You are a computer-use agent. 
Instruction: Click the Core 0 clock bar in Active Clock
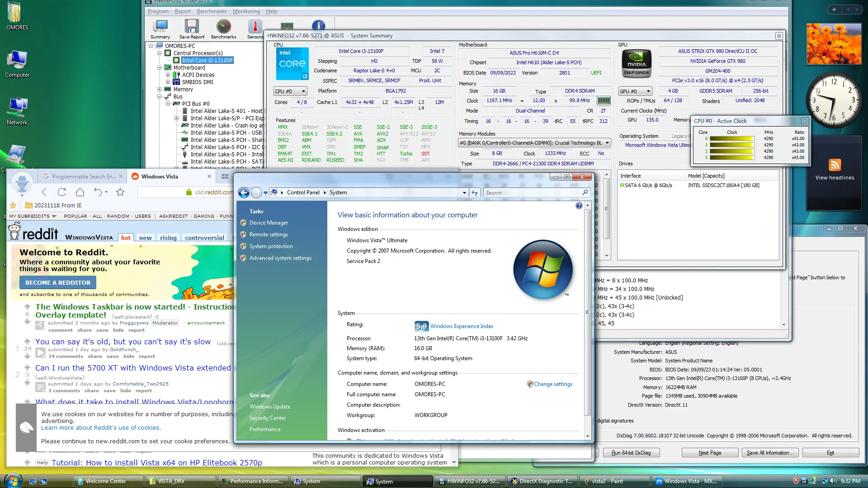tap(732, 139)
